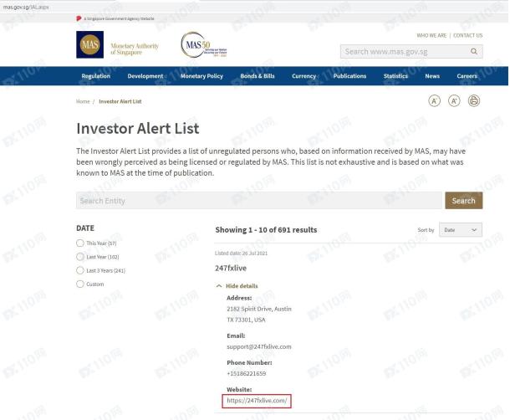Viewport: 510px width, 420px height.
Task: Click the TX 73301, USA address line
Action: pyautogui.click(x=246, y=320)
